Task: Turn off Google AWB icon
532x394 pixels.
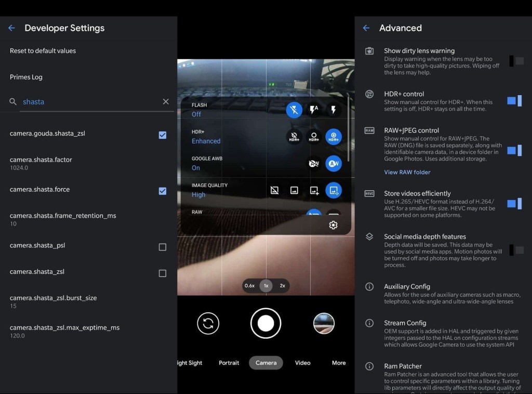Action: click(x=314, y=163)
